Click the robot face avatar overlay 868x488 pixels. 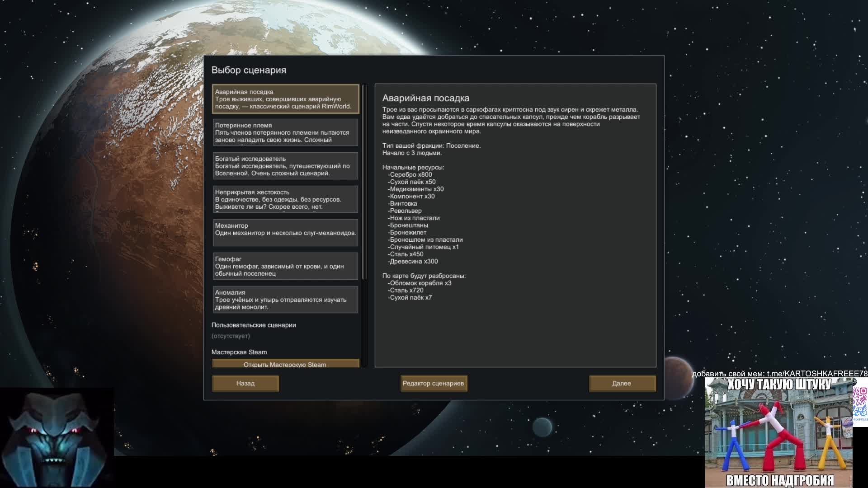[x=57, y=437]
